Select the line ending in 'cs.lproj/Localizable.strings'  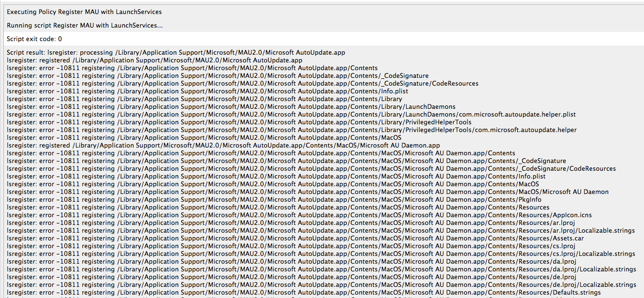pos(321,253)
